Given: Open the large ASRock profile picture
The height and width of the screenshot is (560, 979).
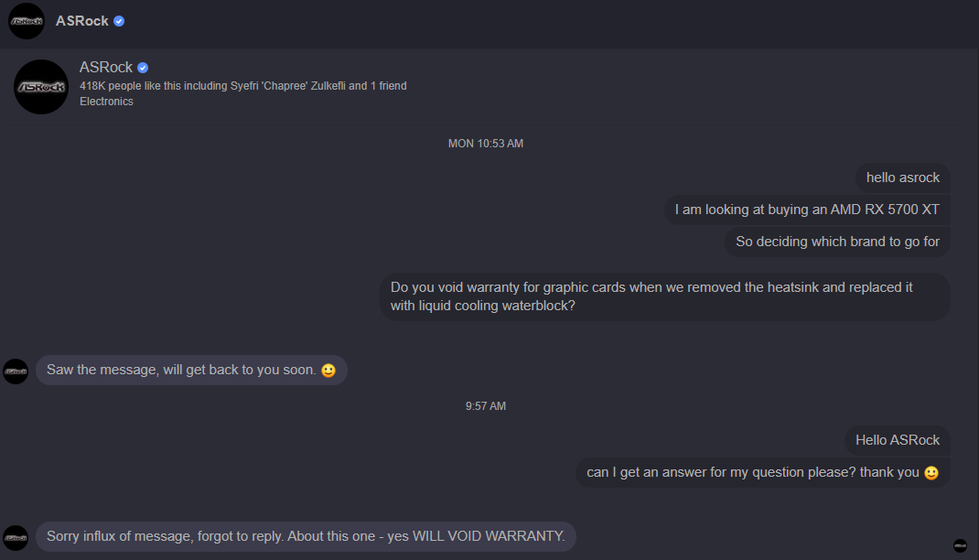Looking at the screenshot, I should (41, 87).
